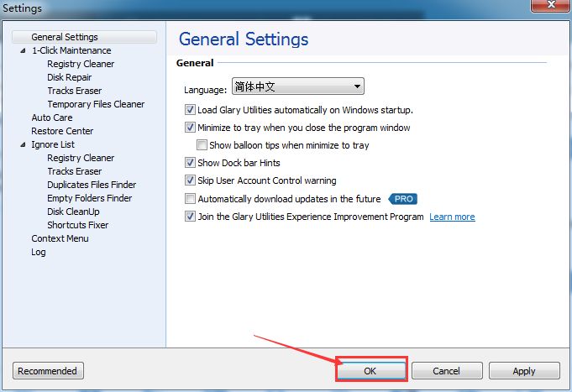The image size is (572, 392).
Task: Open the Restore Center settings page
Action: [62, 131]
